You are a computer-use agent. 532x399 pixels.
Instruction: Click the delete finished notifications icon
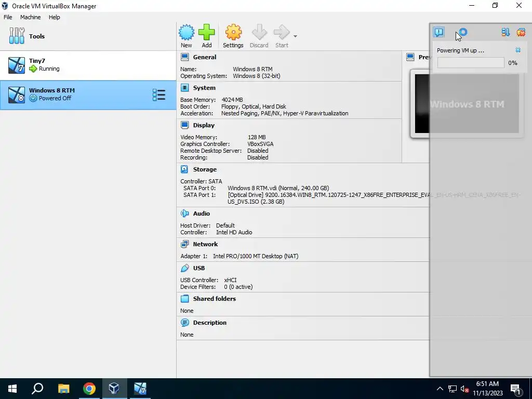521,32
